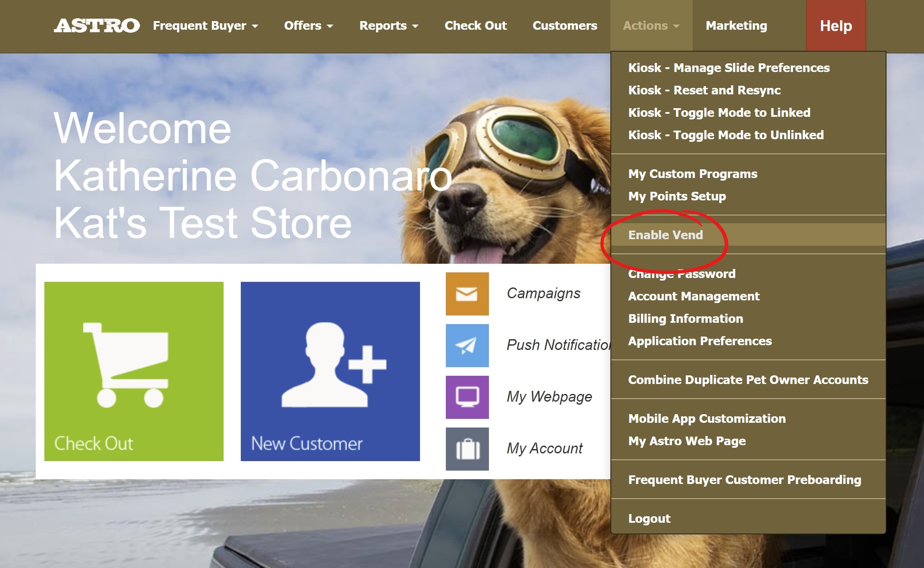The height and width of the screenshot is (568, 924).
Task: Open the green Check Out cart tile
Action: [134, 371]
